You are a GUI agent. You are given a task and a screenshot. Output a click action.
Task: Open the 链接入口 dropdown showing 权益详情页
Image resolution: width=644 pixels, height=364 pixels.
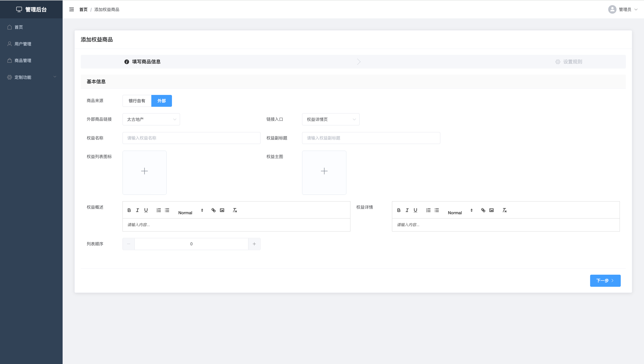pyautogui.click(x=331, y=119)
